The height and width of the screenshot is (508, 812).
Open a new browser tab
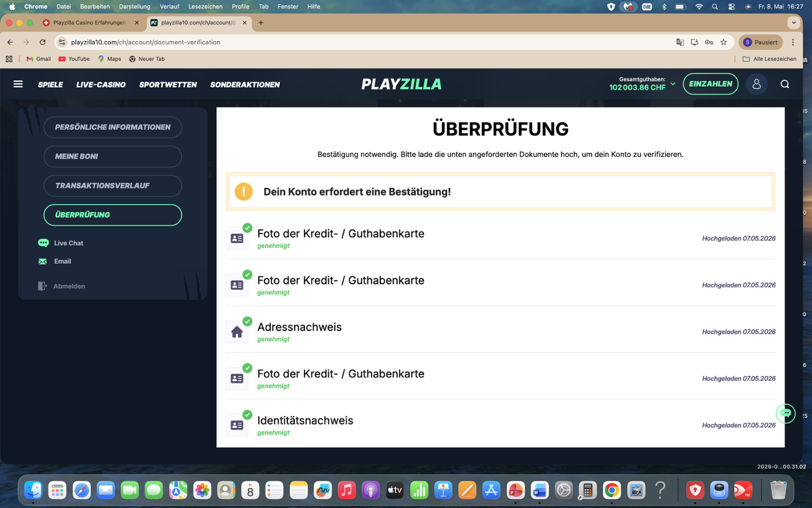261,23
